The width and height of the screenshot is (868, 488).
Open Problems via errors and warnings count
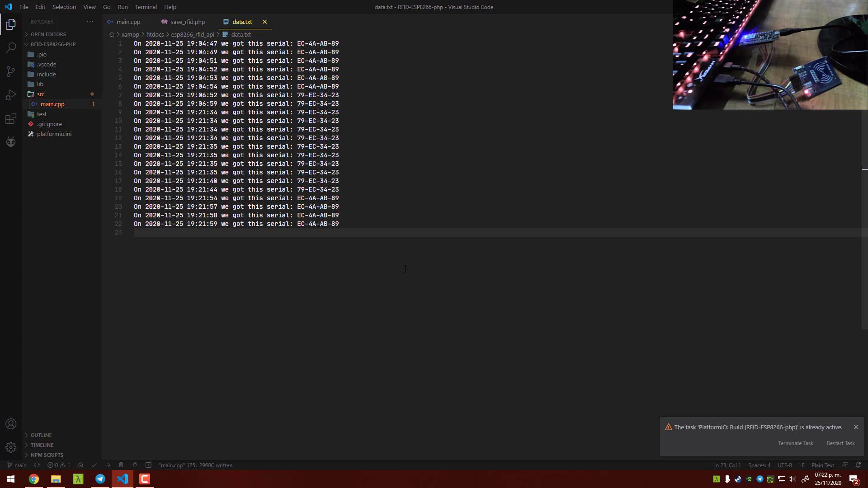click(x=59, y=465)
